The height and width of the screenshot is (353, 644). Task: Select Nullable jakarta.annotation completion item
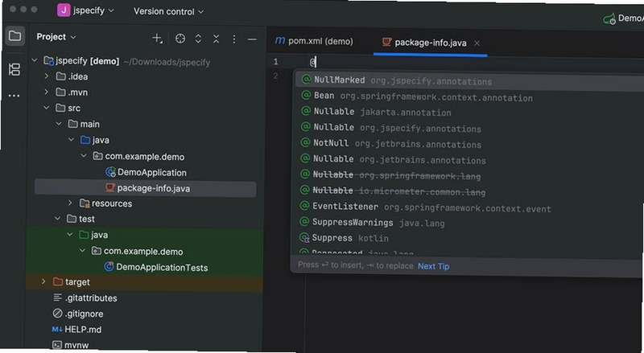(x=469, y=112)
